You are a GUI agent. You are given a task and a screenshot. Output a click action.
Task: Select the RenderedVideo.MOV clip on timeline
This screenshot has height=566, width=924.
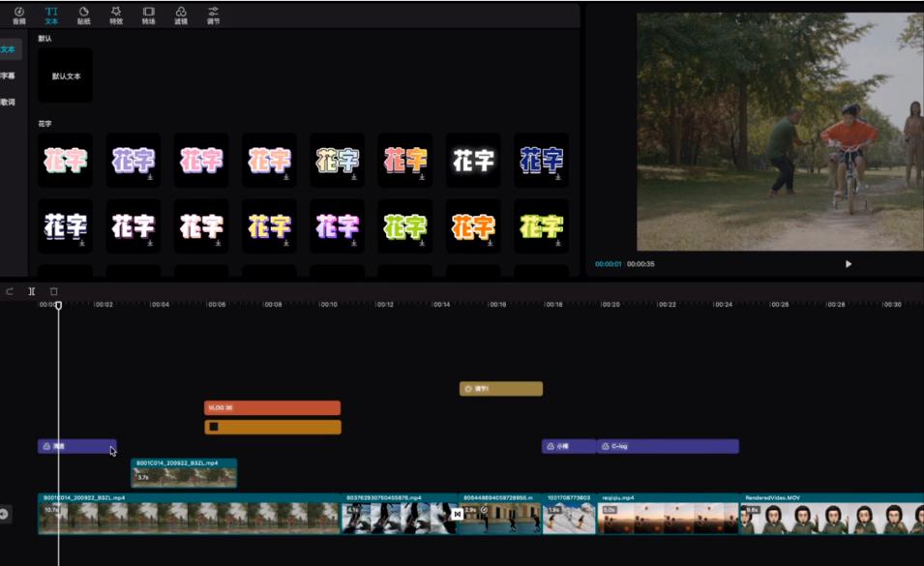(x=831, y=514)
